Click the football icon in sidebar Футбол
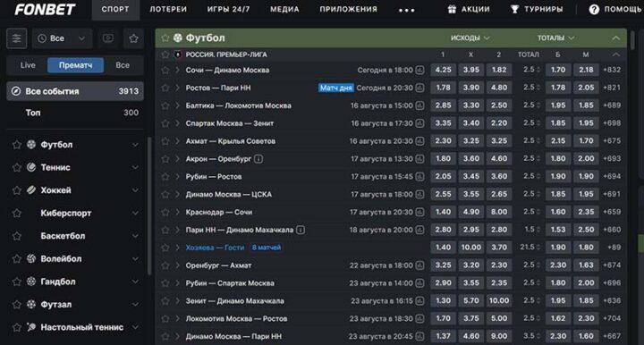The height and width of the screenshot is (345, 644). click(31, 145)
